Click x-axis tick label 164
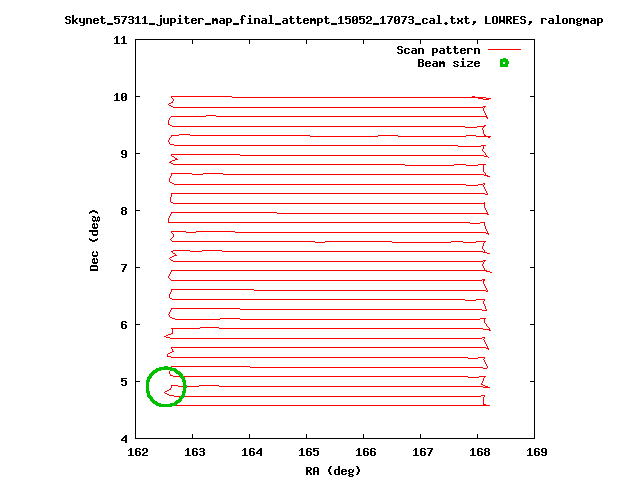 click(249, 452)
